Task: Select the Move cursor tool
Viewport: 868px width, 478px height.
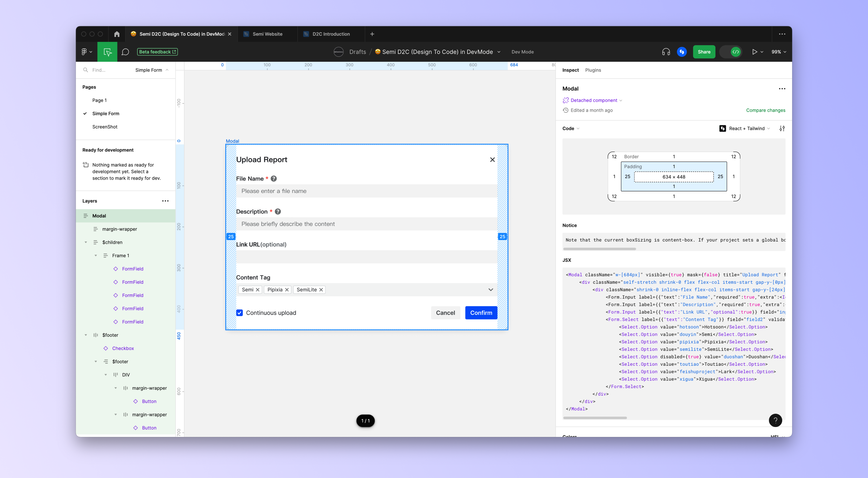Action: [x=107, y=52]
